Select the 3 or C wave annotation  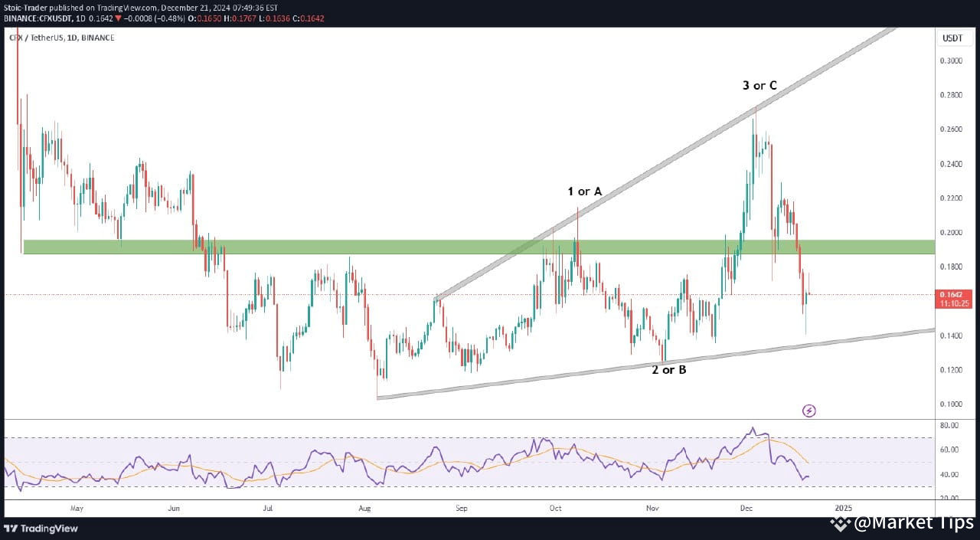click(759, 85)
